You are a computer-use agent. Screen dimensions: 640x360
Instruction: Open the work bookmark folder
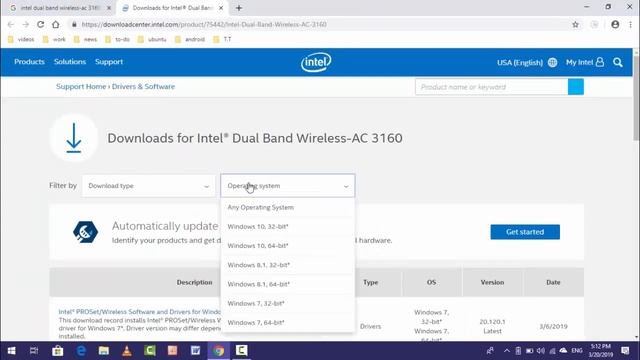(x=54, y=40)
